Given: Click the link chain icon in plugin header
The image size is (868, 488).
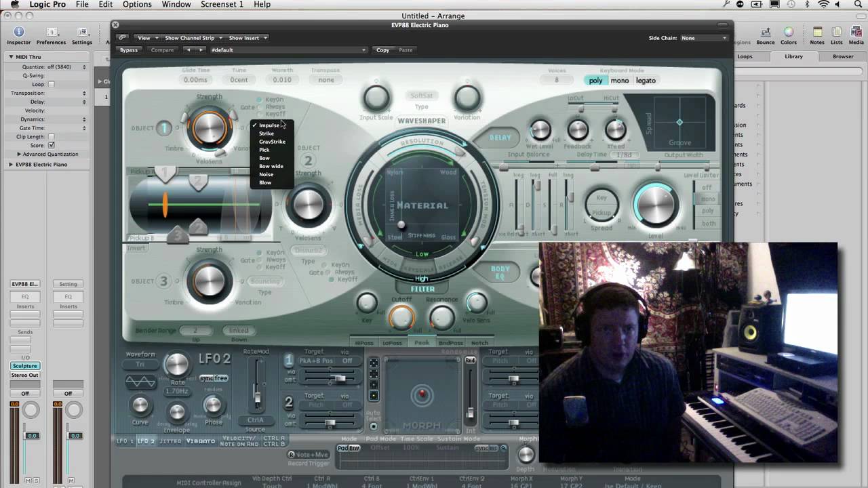Looking at the screenshot, I should coord(122,38).
